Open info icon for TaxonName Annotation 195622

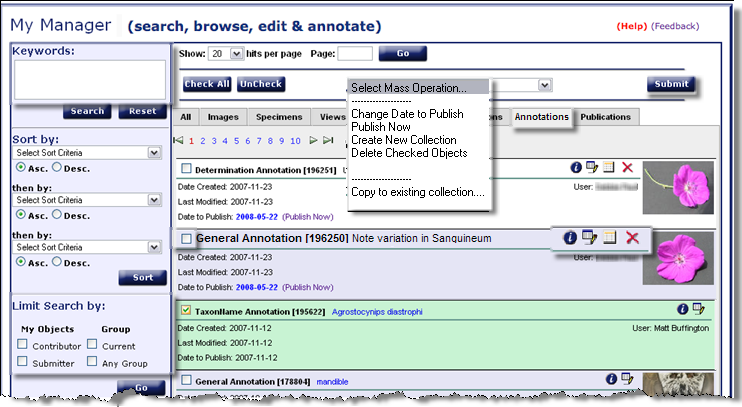click(684, 310)
